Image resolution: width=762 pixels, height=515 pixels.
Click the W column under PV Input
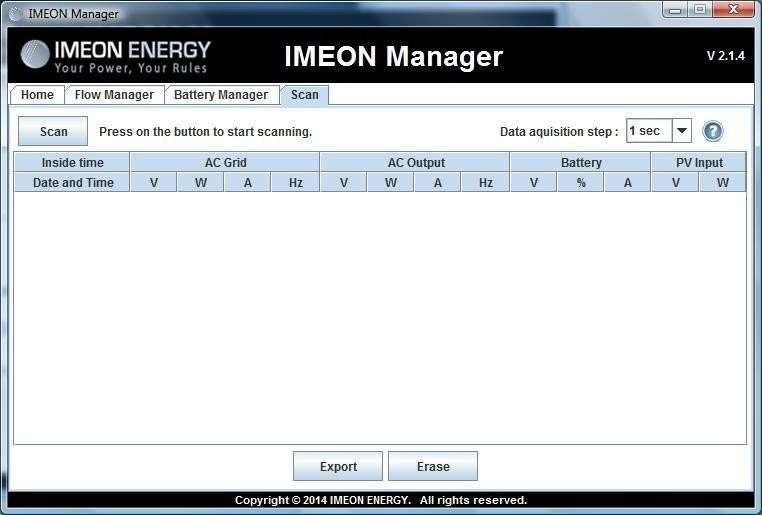723,183
